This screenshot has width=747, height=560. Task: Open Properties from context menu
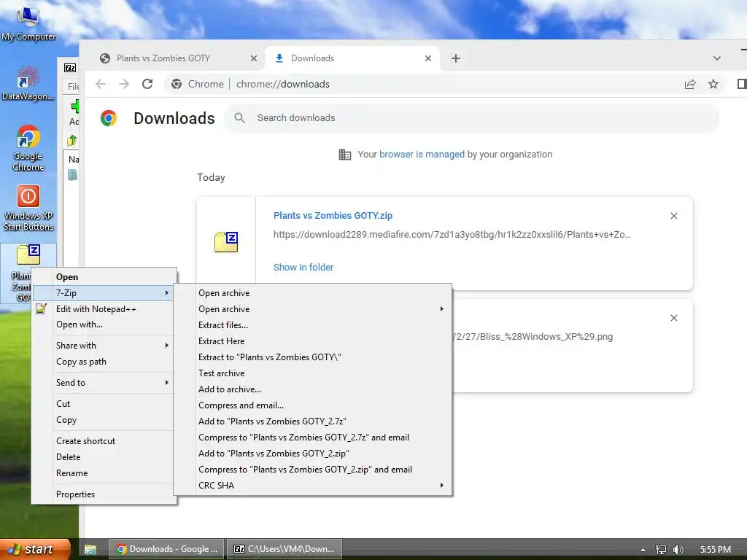[x=104, y=494]
